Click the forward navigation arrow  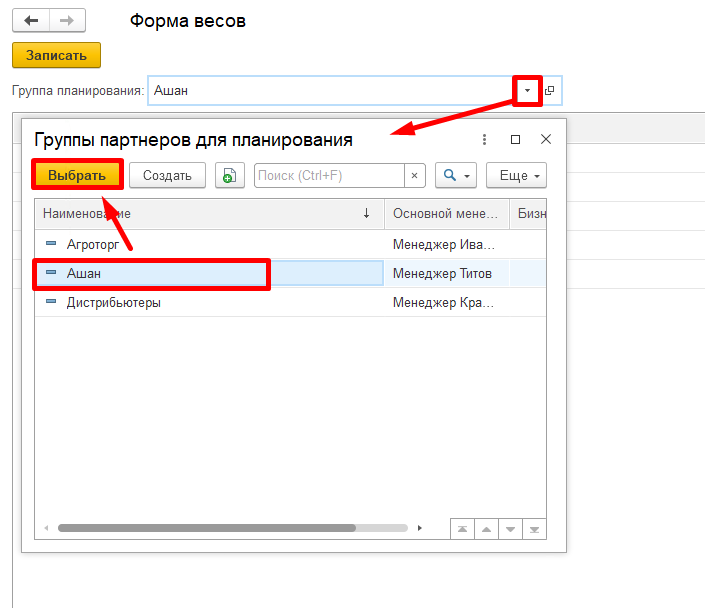pos(67,21)
